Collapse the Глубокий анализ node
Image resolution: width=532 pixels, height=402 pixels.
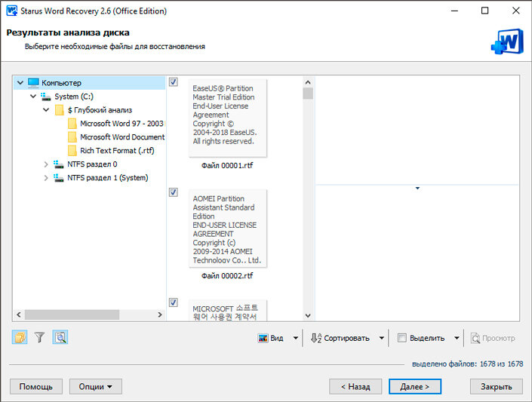coord(46,110)
